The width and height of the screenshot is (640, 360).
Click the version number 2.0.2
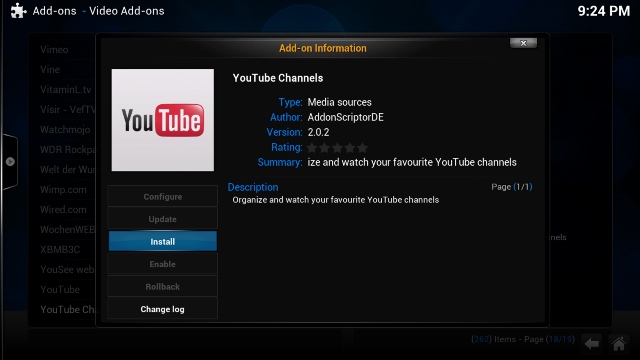(318, 133)
